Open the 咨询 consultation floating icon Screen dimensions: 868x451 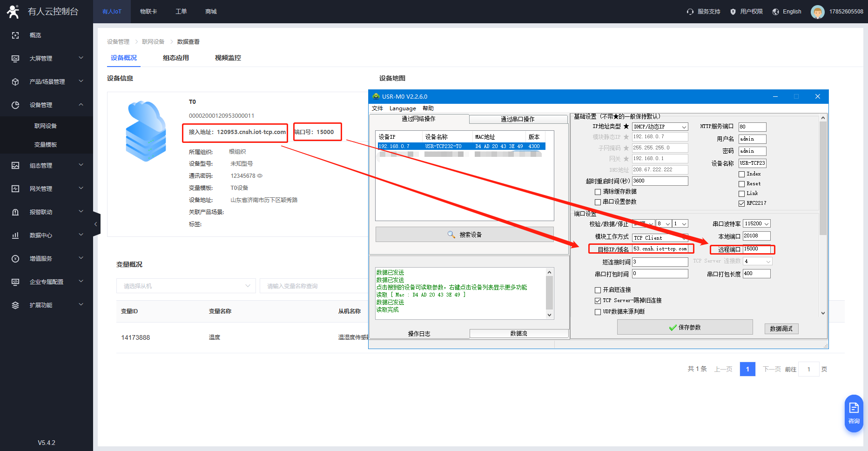854,413
